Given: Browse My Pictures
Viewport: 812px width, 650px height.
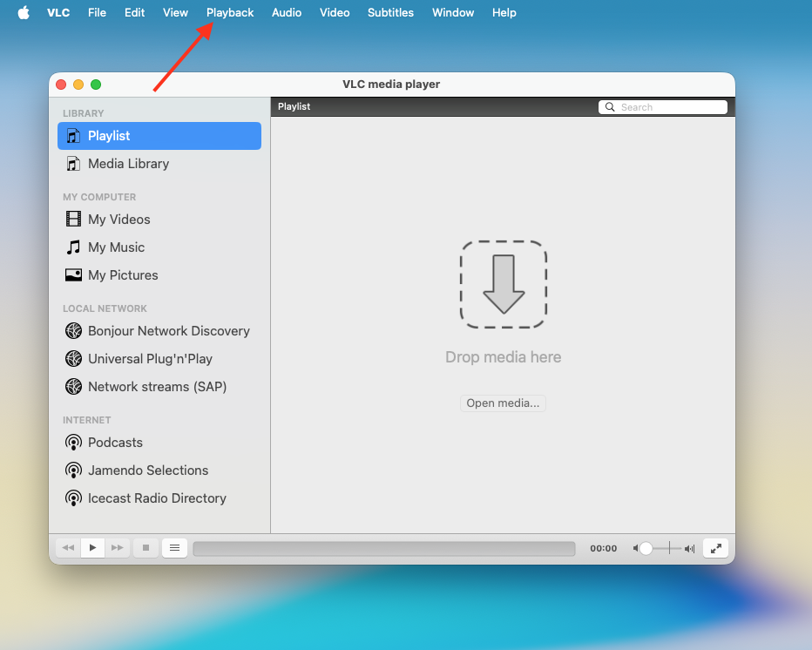Looking at the screenshot, I should [122, 274].
